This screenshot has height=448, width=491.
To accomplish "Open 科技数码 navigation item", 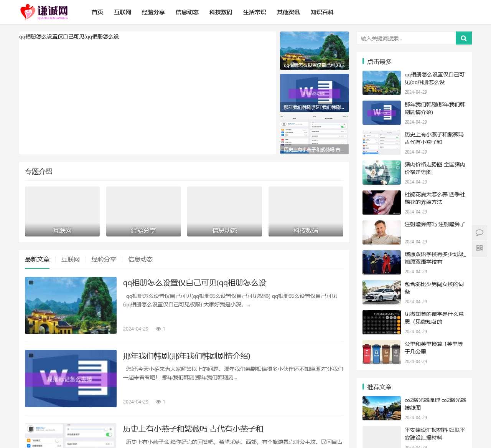I will click(221, 12).
